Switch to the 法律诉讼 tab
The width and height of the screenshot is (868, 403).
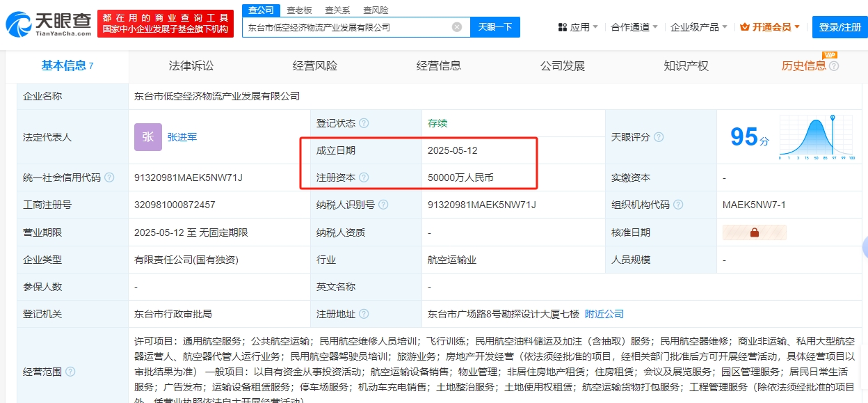pos(191,66)
